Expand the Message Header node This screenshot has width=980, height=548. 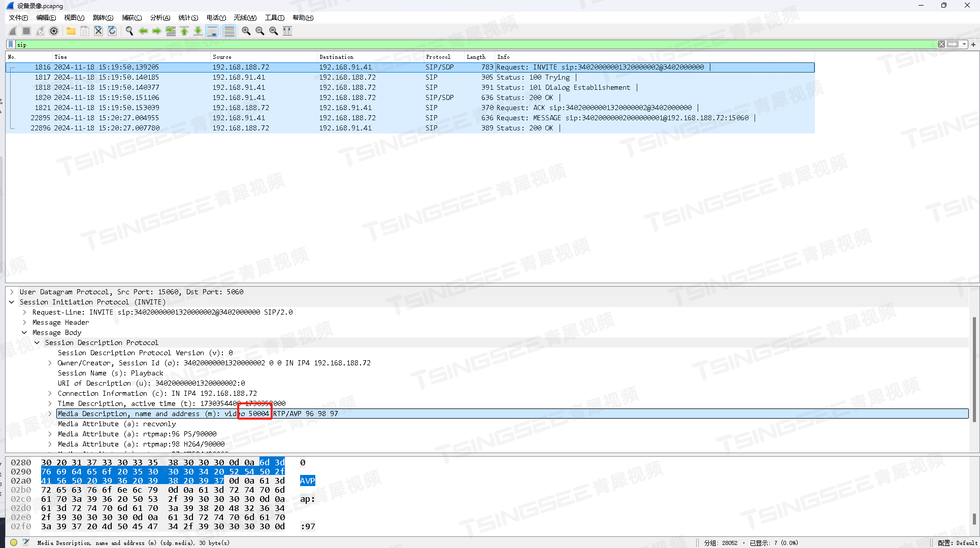coord(24,322)
